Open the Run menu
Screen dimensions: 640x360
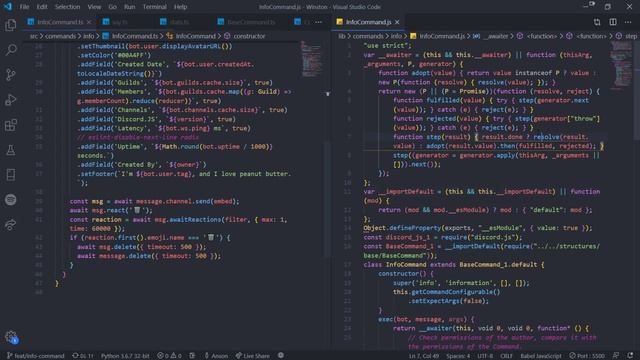pyautogui.click(x=129, y=7)
